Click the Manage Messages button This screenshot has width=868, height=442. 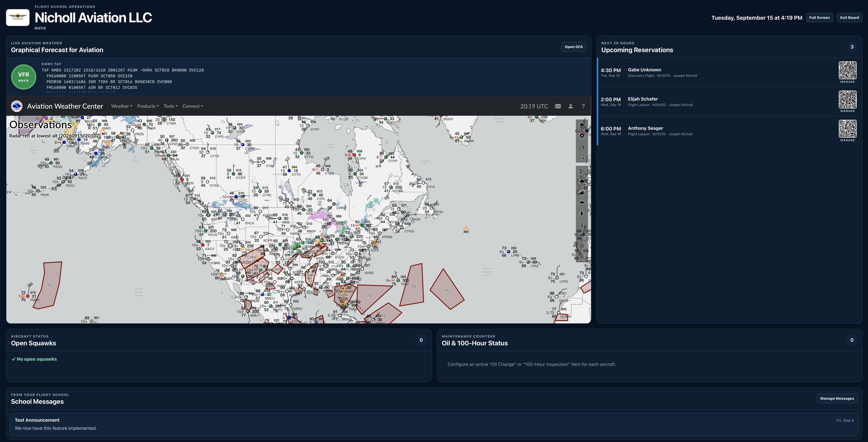[837, 399]
